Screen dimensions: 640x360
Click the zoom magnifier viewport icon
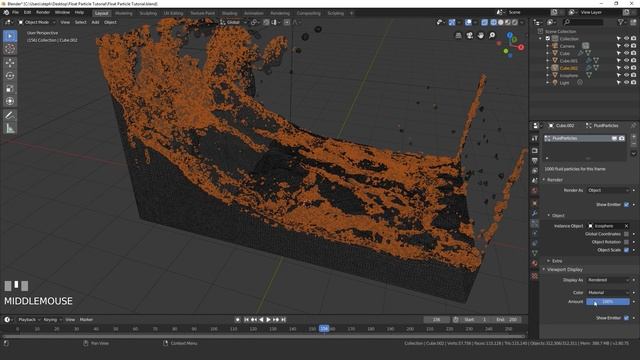tap(492, 36)
